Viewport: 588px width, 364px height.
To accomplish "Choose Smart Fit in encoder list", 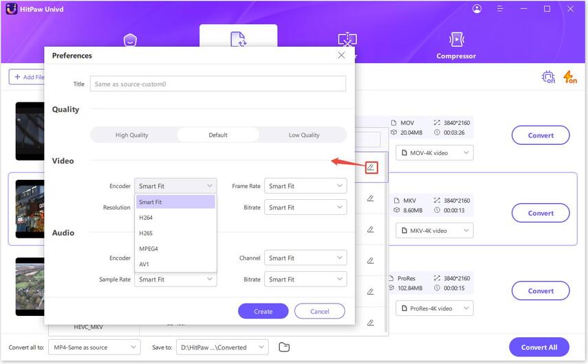I will click(x=175, y=202).
